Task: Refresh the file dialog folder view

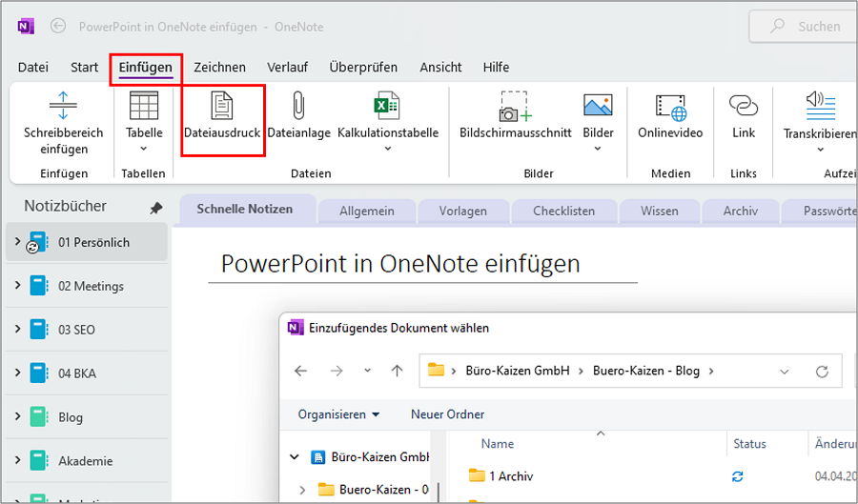Action: [x=822, y=372]
